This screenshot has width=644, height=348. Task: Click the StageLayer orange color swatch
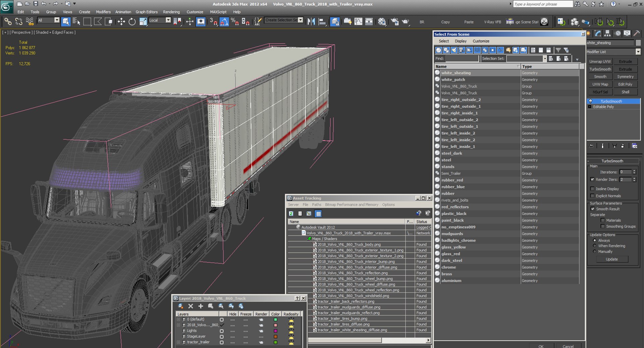275,337
